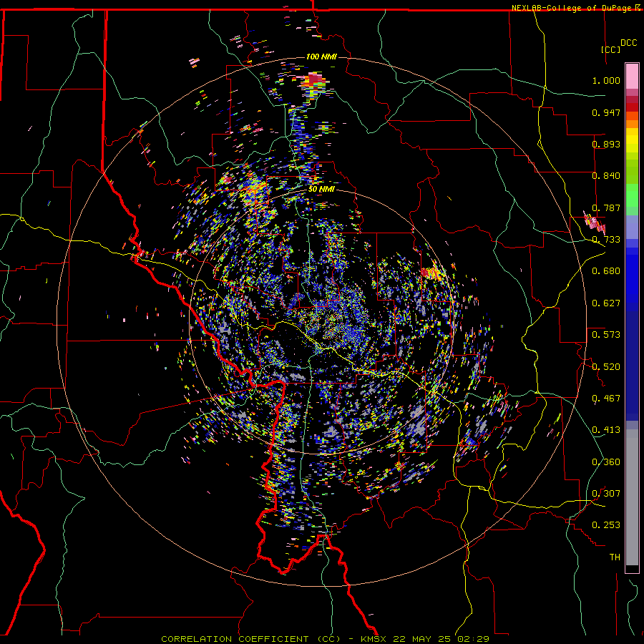Click the bright green color bar segment

632,195
